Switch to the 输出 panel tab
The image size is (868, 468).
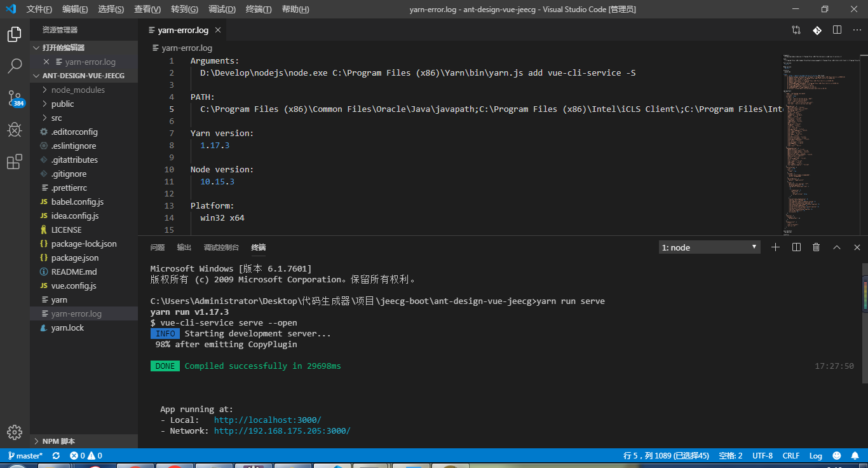184,247
